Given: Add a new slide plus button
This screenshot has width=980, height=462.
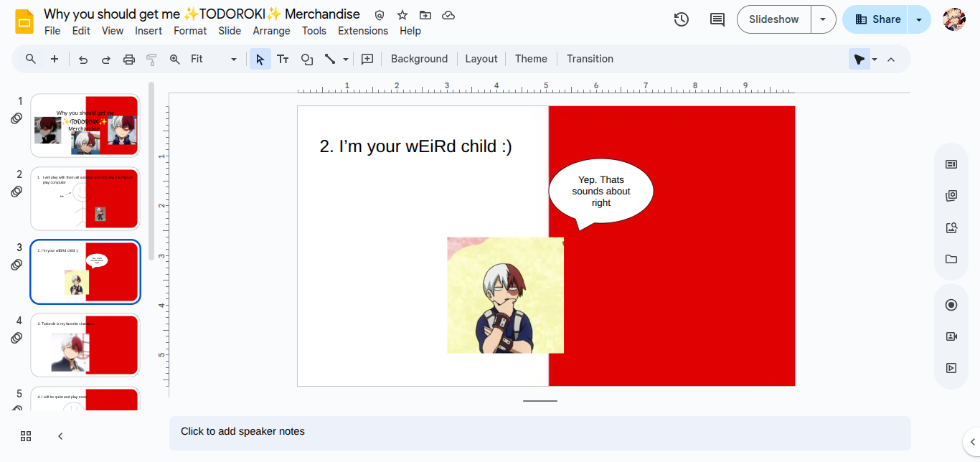Looking at the screenshot, I should coord(55,59).
